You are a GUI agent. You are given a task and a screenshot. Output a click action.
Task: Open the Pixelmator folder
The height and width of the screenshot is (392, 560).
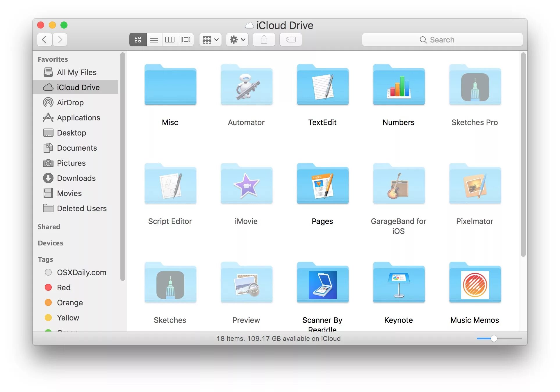point(475,183)
